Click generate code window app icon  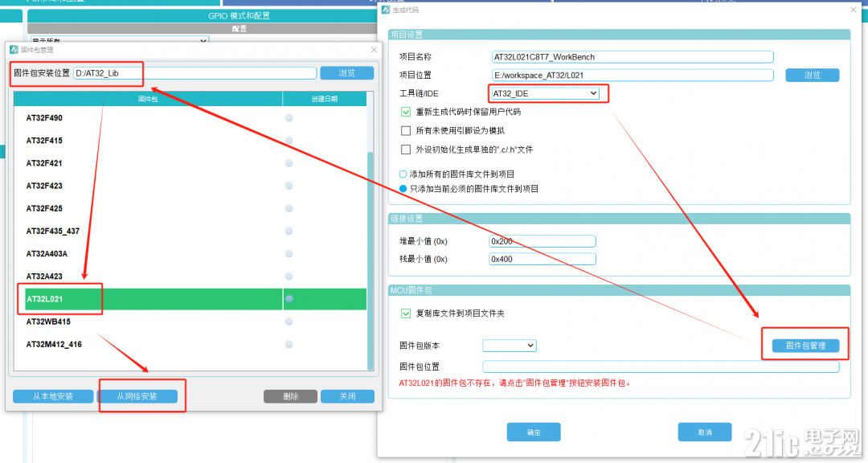(x=386, y=10)
